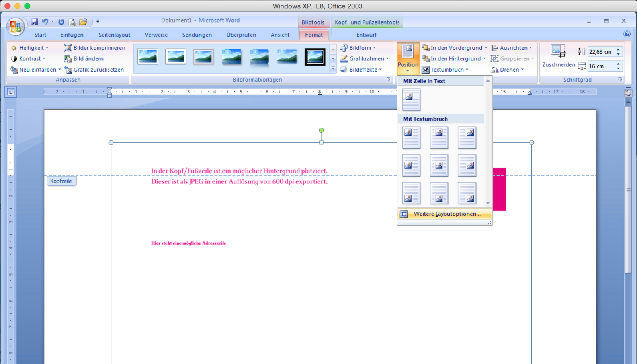Click the image height field showing 22,63 cm
637x364 pixels.
click(x=601, y=52)
